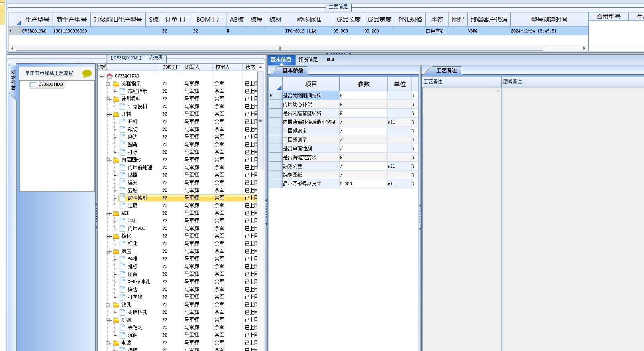Click document icon of 显影 node

pyautogui.click(x=123, y=190)
